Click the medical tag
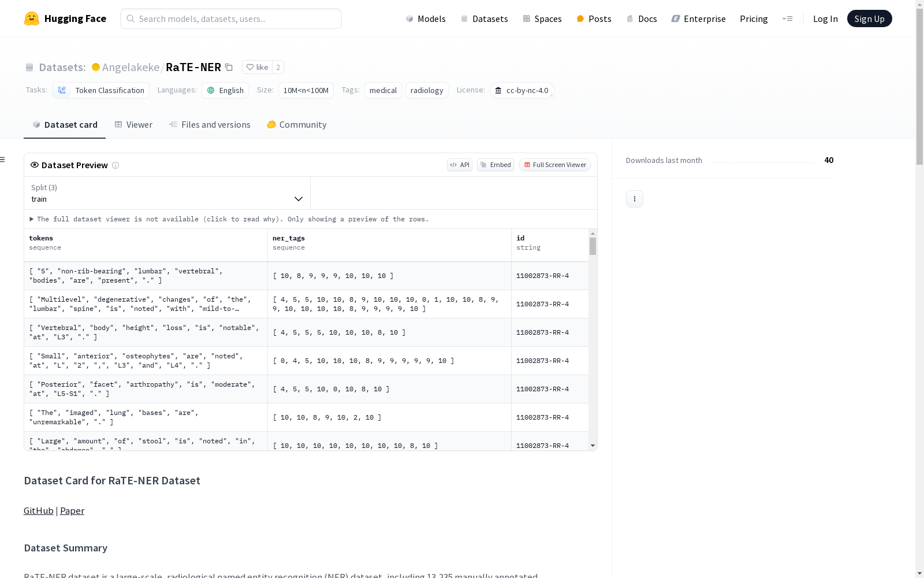This screenshot has height=578, width=924. (x=383, y=90)
